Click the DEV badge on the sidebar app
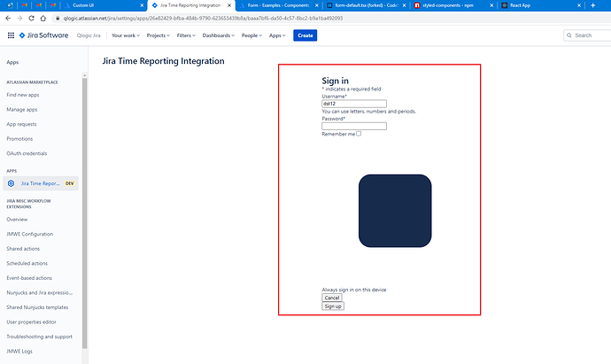The height and width of the screenshot is (364, 611). tap(70, 183)
